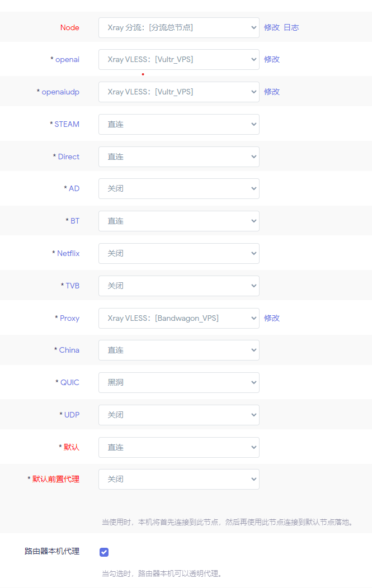Screen dimensions: 372x588
Task: Uncheck the 路由器本机代理 checkbox
Action: coord(104,552)
